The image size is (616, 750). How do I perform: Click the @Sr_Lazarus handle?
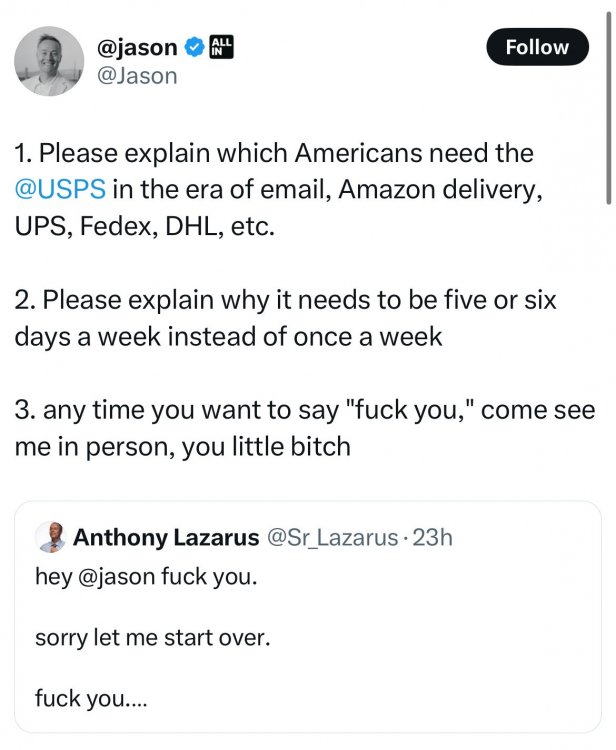point(330,538)
